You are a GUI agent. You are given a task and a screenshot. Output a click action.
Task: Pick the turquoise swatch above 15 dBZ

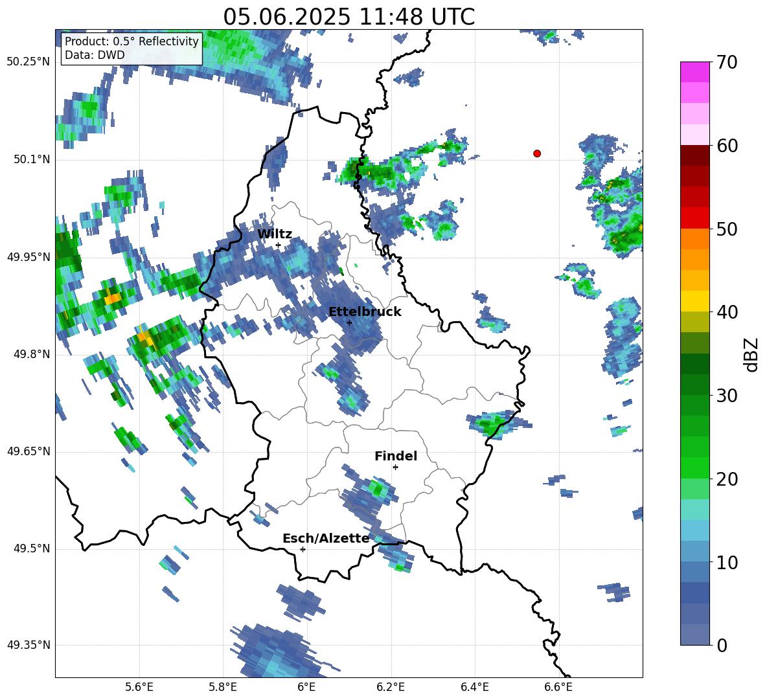click(x=694, y=510)
